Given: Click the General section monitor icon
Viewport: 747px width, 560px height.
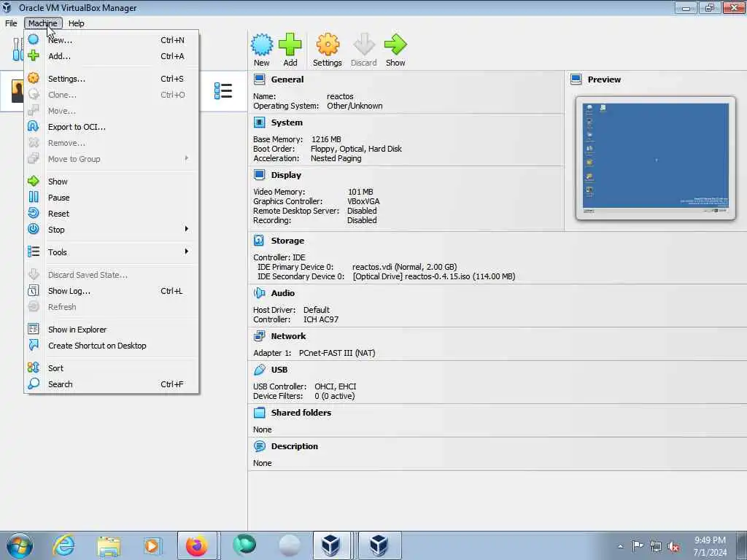Looking at the screenshot, I should click(259, 79).
